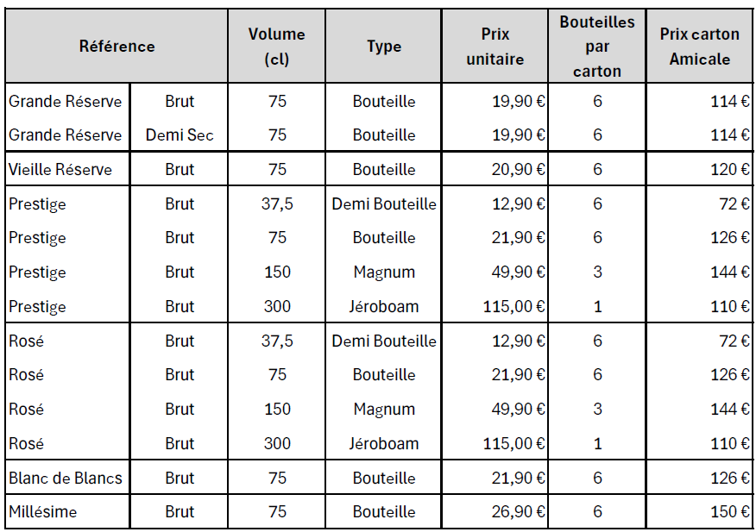
Task: Select the Rosé Magnum type cell
Action: tap(384, 409)
